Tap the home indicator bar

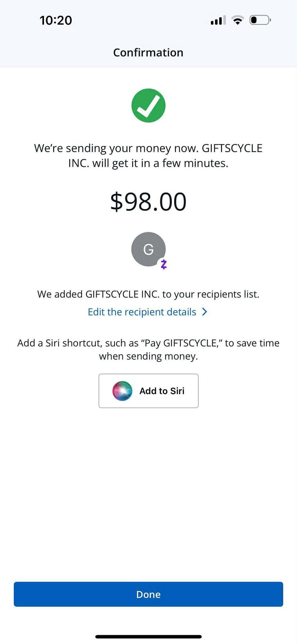[148, 636]
